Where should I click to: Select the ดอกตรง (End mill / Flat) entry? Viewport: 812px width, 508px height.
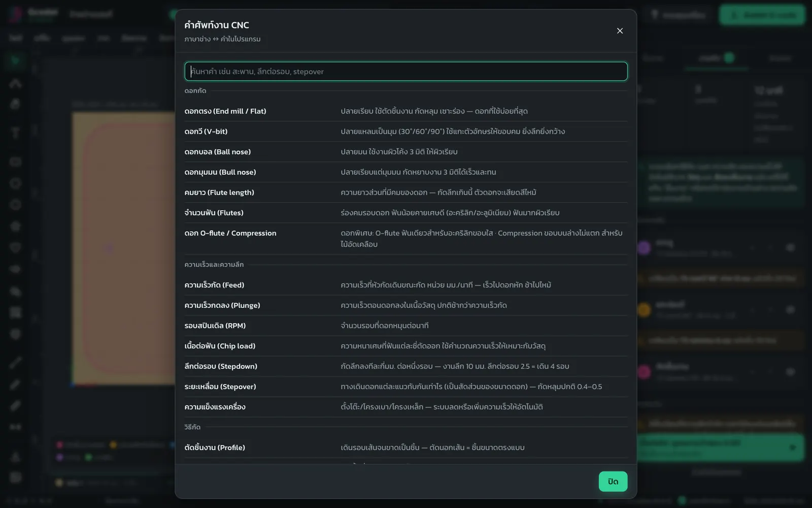click(x=406, y=111)
